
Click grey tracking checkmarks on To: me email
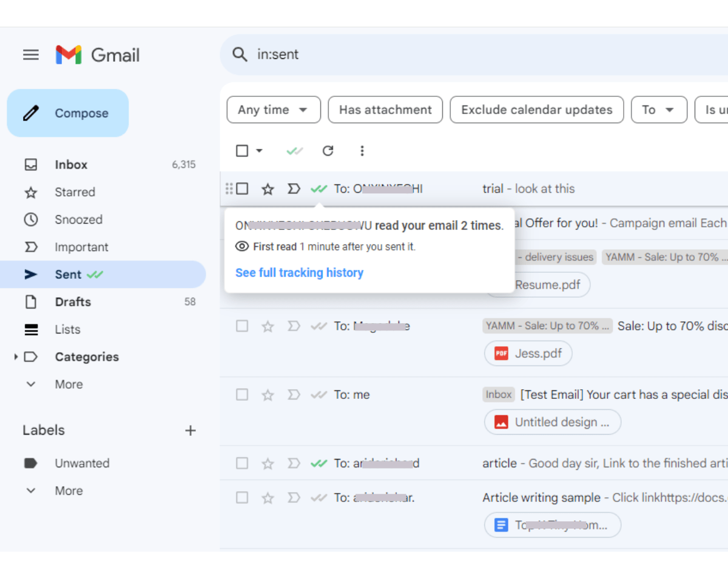[x=318, y=395]
